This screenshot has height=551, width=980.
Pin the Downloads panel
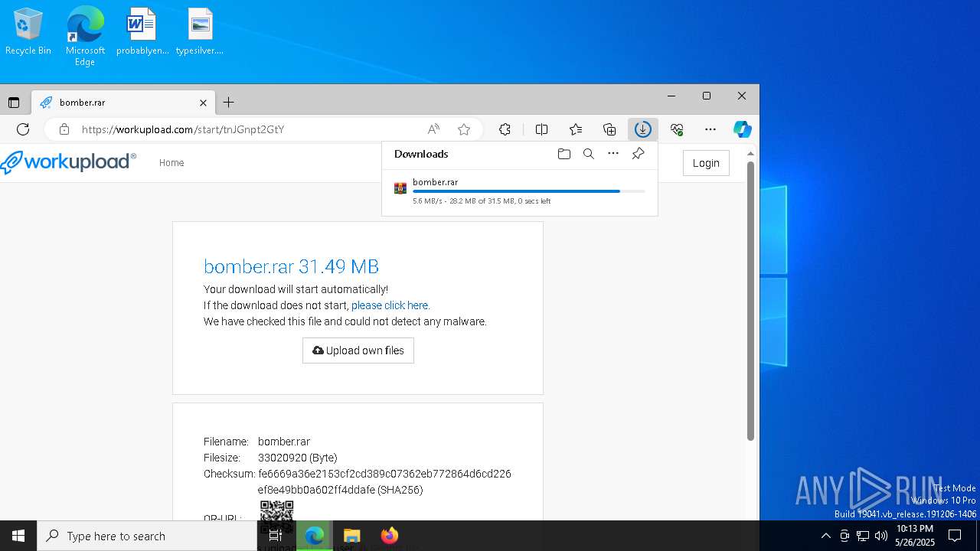(638, 154)
